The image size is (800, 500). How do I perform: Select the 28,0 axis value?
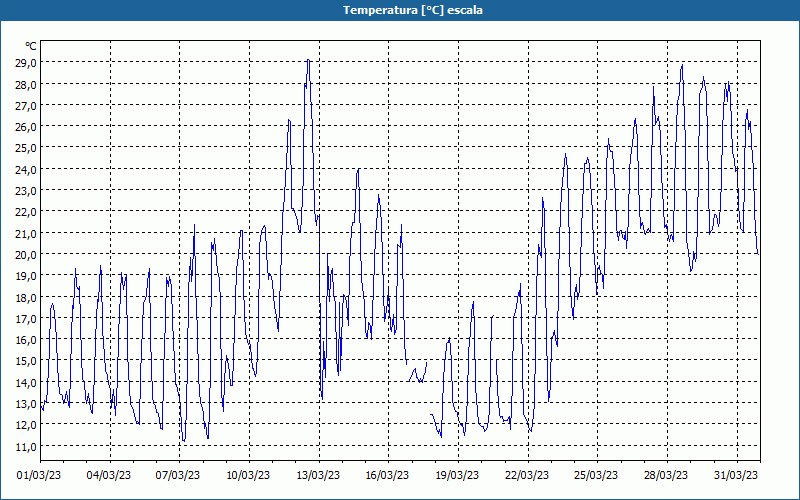pos(26,84)
